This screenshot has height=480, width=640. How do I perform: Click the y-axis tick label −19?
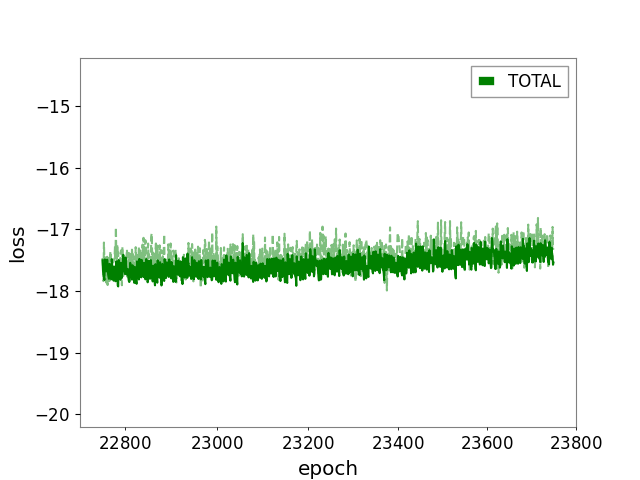(x=53, y=353)
